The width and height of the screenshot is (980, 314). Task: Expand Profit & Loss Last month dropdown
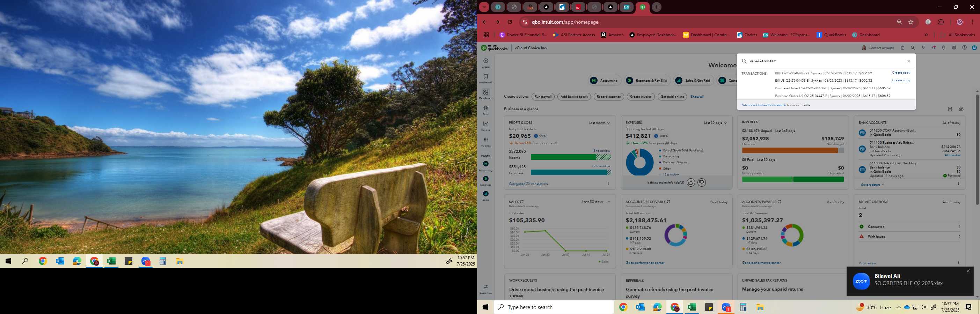[599, 123]
